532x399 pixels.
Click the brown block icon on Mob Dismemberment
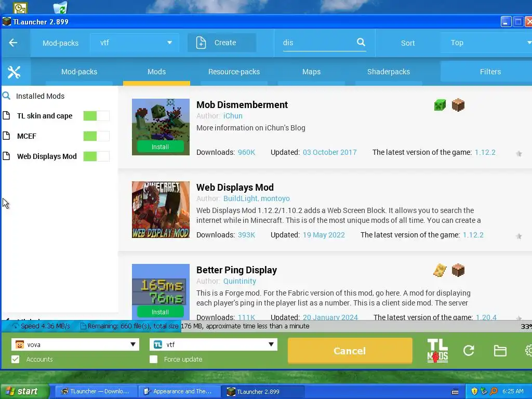tap(458, 105)
